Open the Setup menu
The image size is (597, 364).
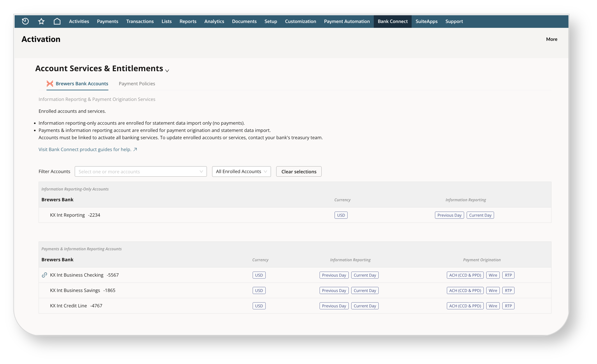coord(271,21)
